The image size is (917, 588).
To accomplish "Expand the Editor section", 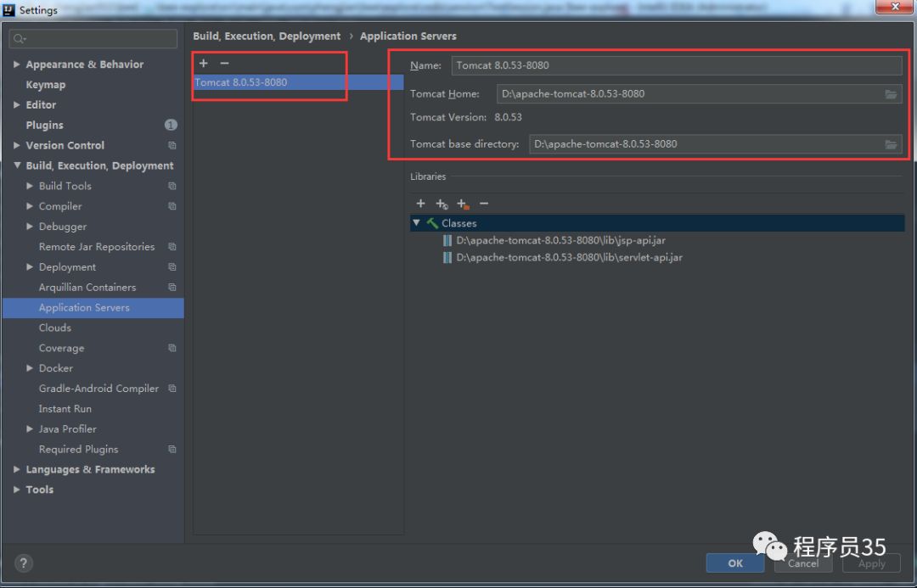I will (16, 104).
